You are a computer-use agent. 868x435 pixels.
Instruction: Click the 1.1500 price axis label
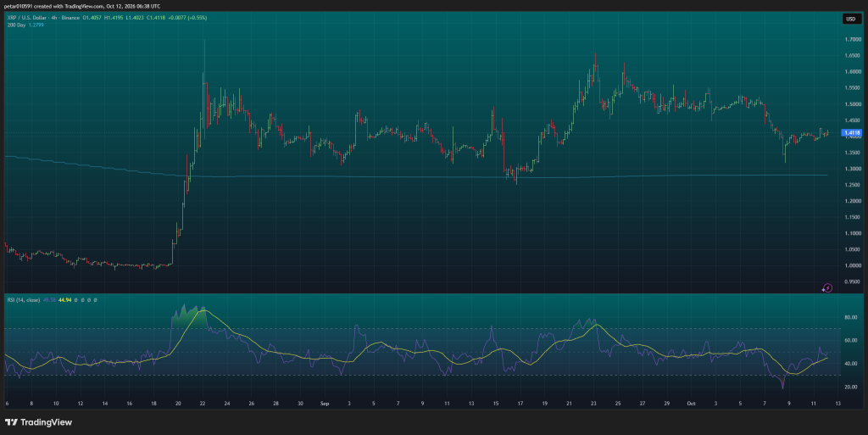pyautogui.click(x=853, y=217)
